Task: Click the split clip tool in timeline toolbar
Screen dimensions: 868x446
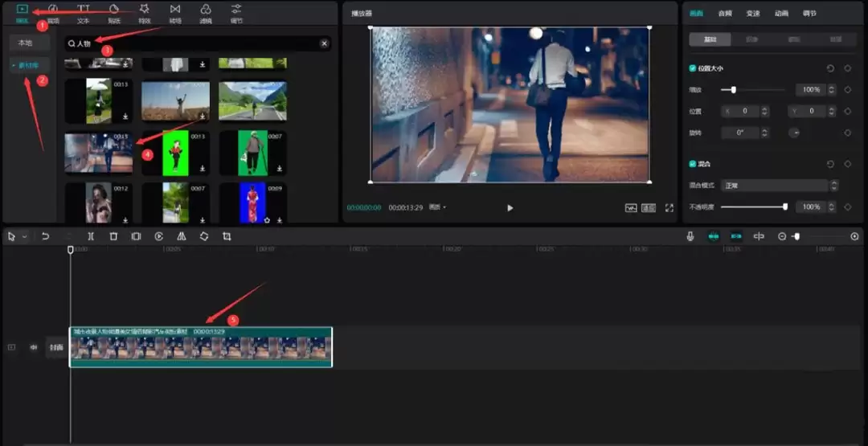Action: (x=91, y=236)
